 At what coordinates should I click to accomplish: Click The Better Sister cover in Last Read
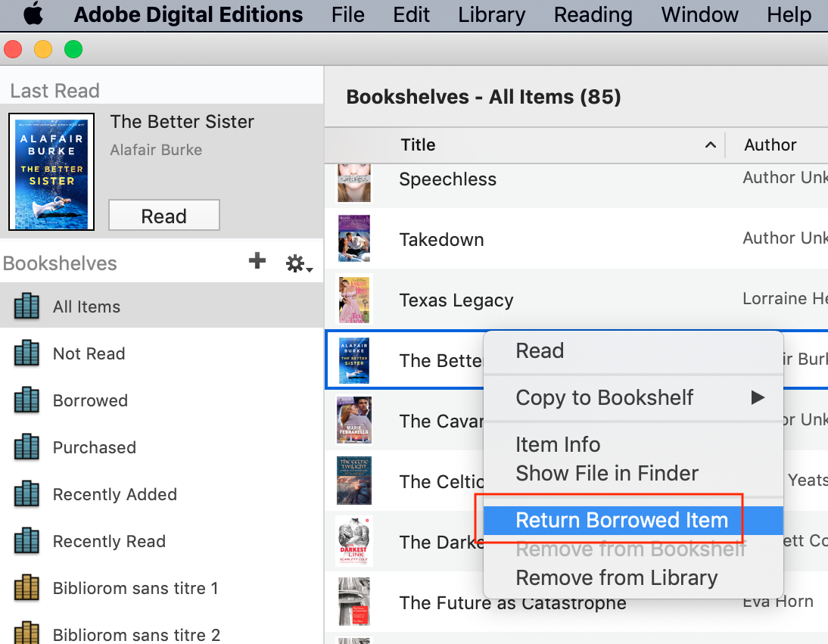coord(51,172)
